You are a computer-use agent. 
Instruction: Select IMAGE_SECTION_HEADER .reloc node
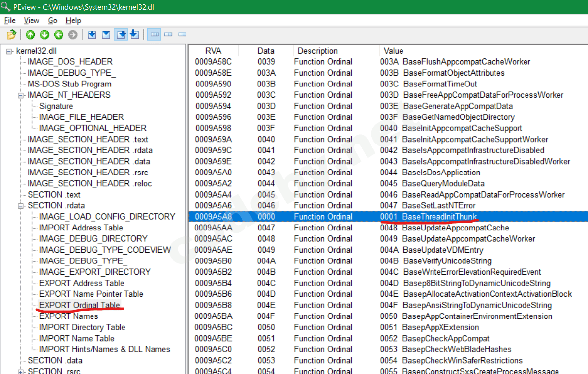90,183
